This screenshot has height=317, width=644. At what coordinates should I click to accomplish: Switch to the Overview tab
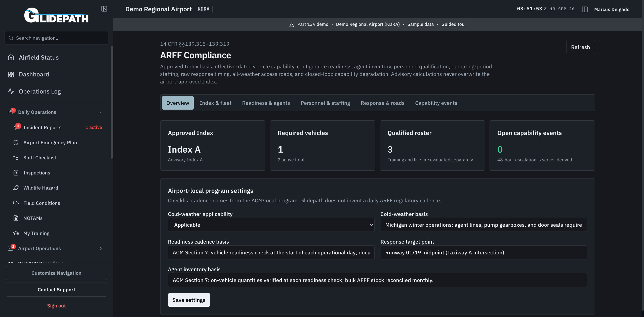click(178, 103)
